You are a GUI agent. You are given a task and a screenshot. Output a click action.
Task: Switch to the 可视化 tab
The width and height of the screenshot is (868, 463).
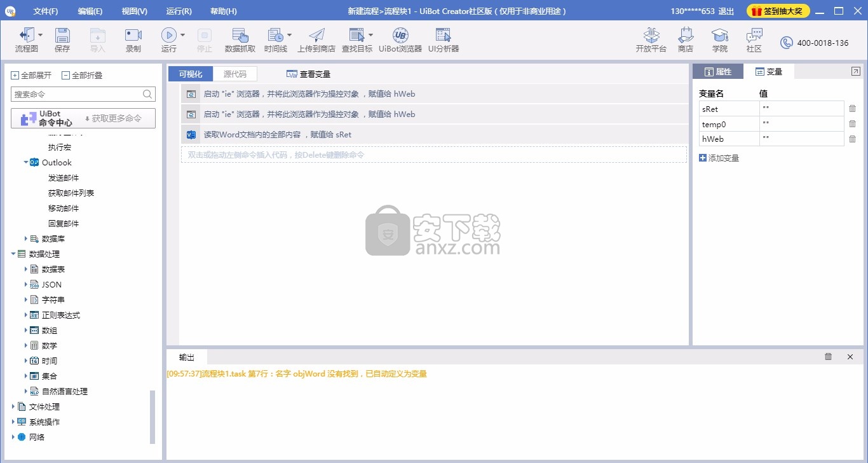191,74
